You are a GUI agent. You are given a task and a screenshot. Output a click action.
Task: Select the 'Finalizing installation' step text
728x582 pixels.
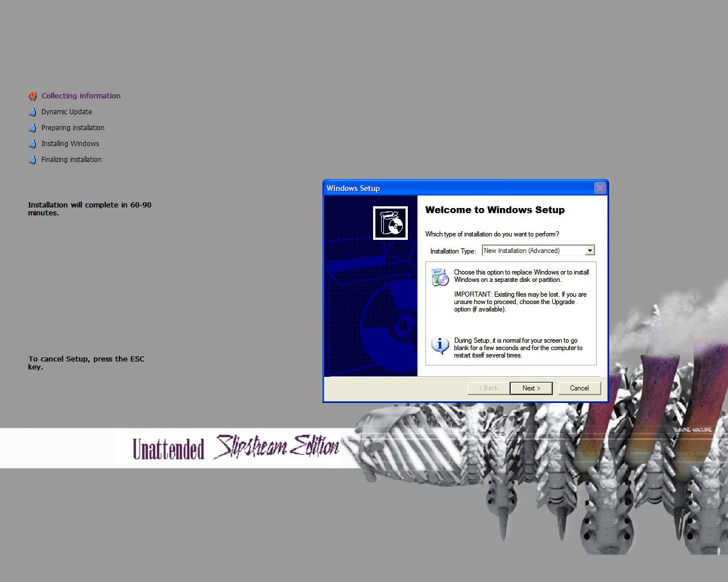[x=71, y=160]
